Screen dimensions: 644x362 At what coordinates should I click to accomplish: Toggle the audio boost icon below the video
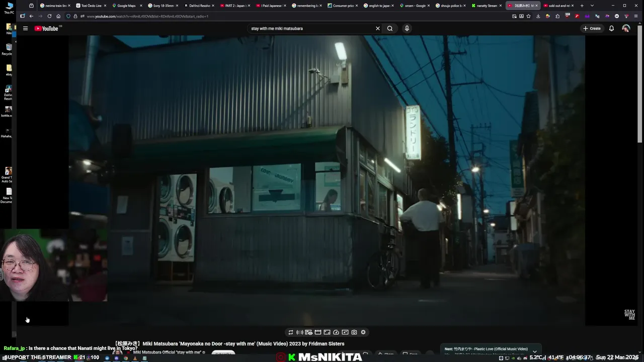(x=300, y=332)
